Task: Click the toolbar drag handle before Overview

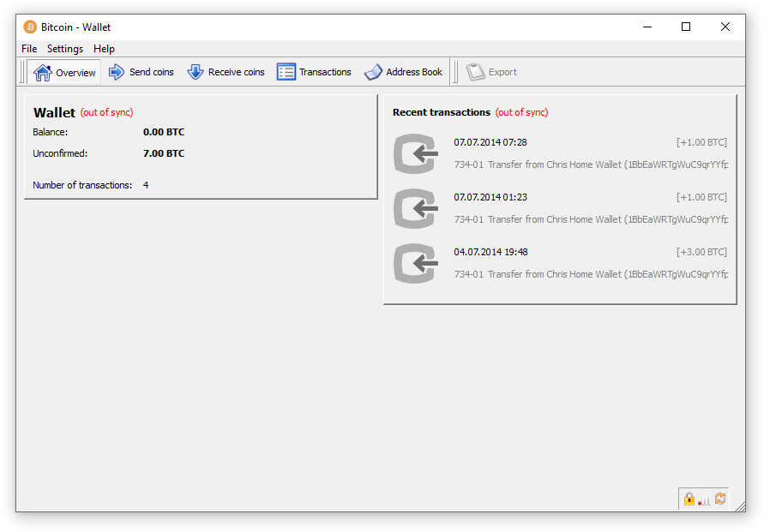Action: [21, 72]
